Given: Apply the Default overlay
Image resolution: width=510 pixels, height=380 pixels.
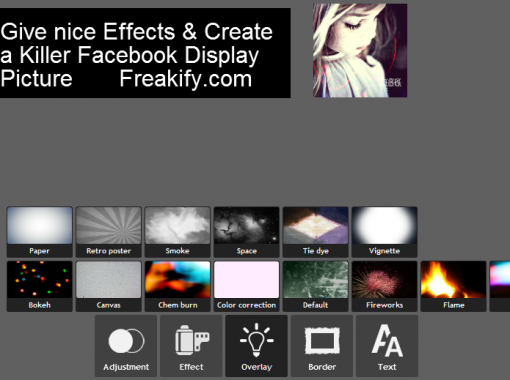Looking at the screenshot, I should point(316,286).
